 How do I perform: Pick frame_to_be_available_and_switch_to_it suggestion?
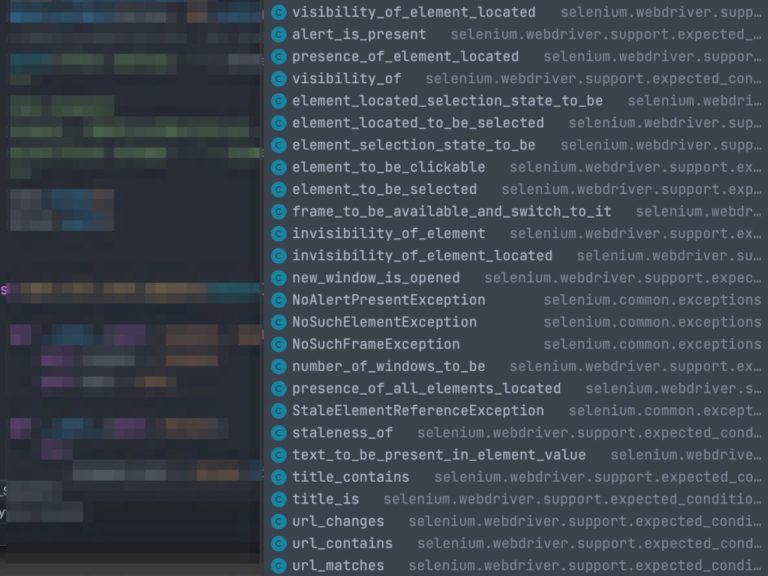(451, 212)
